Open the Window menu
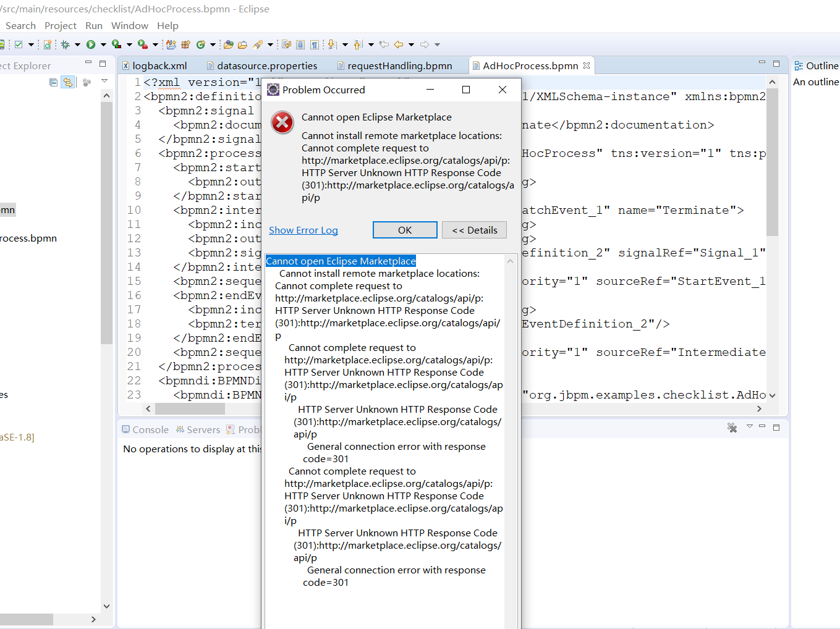Screen dimensions: 840x629 [x=130, y=25]
